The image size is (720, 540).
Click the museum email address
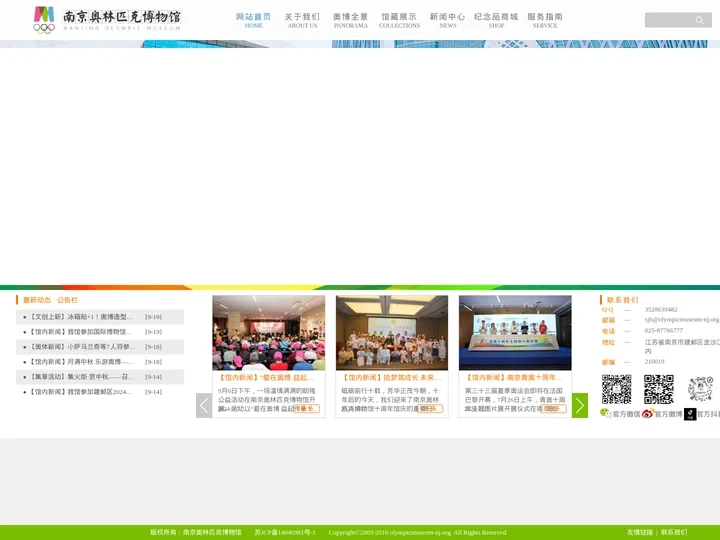pos(682,320)
